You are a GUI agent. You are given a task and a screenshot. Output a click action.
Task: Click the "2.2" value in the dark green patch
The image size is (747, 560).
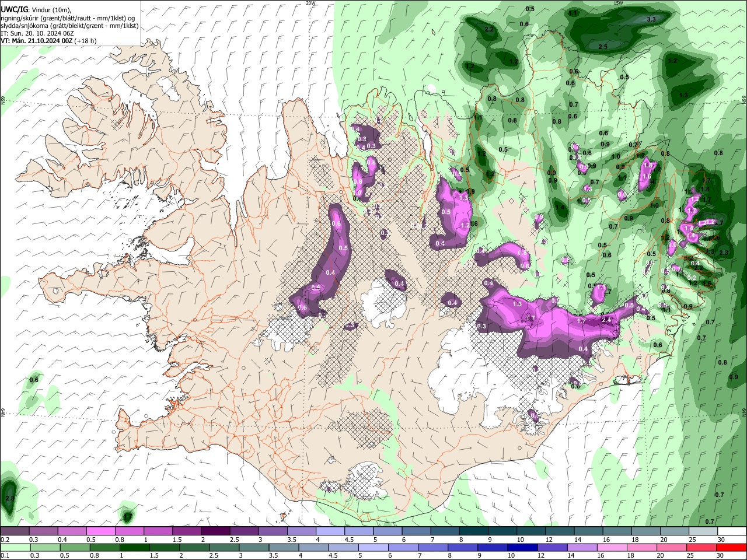click(x=489, y=29)
